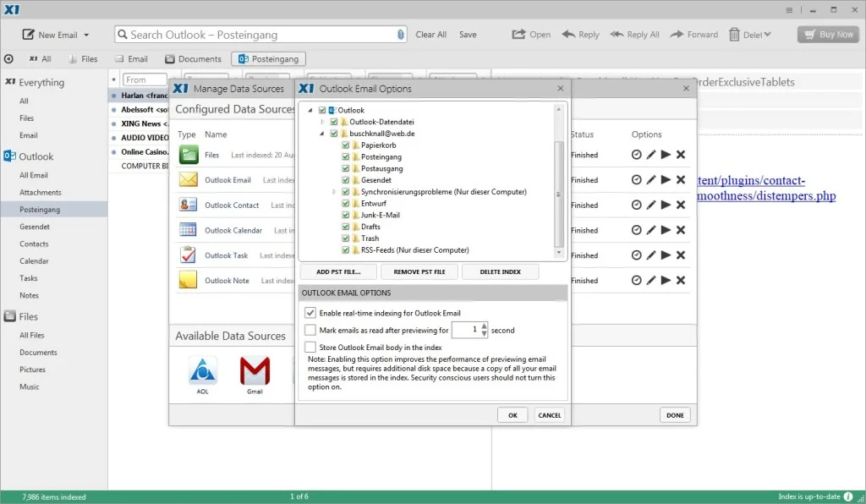Toggle the Papierkorb folder checkbox
Screen dimensions: 866x504
coord(346,145)
